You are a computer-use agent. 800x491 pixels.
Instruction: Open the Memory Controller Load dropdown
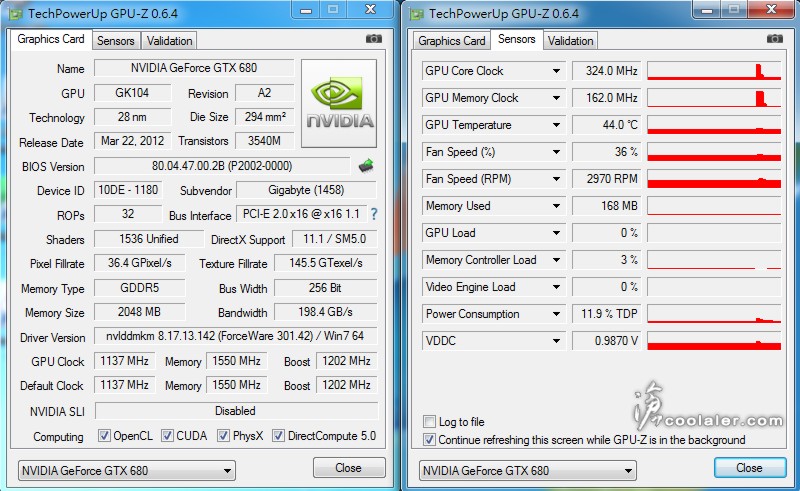557,260
